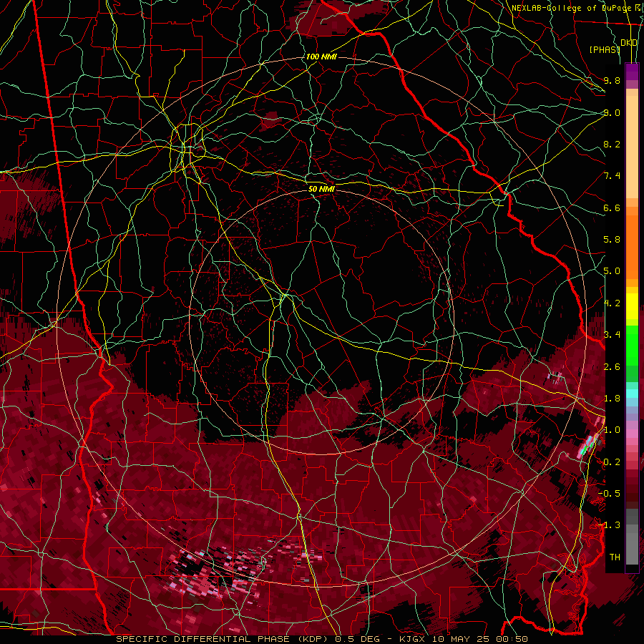This screenshot has height=644, width=644.
Task: Click the 100 NMI range ring label
Action: [x=321, y=57]
